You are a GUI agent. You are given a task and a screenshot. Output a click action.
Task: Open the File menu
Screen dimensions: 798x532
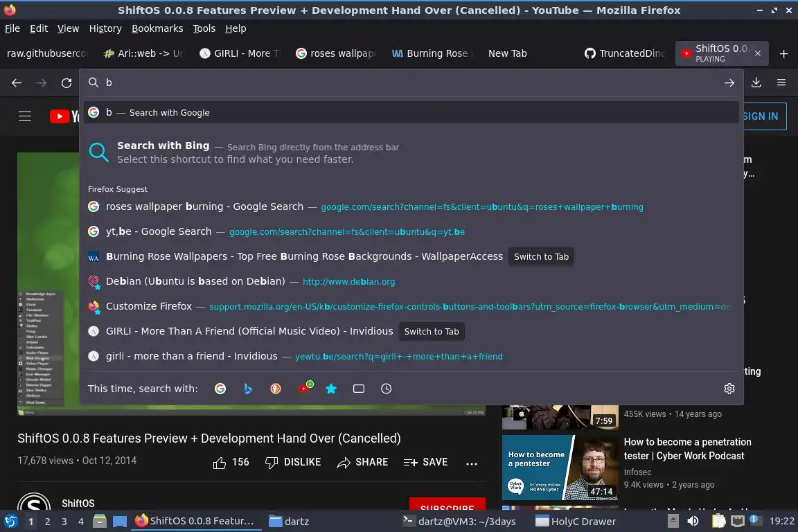coord(12,28)
